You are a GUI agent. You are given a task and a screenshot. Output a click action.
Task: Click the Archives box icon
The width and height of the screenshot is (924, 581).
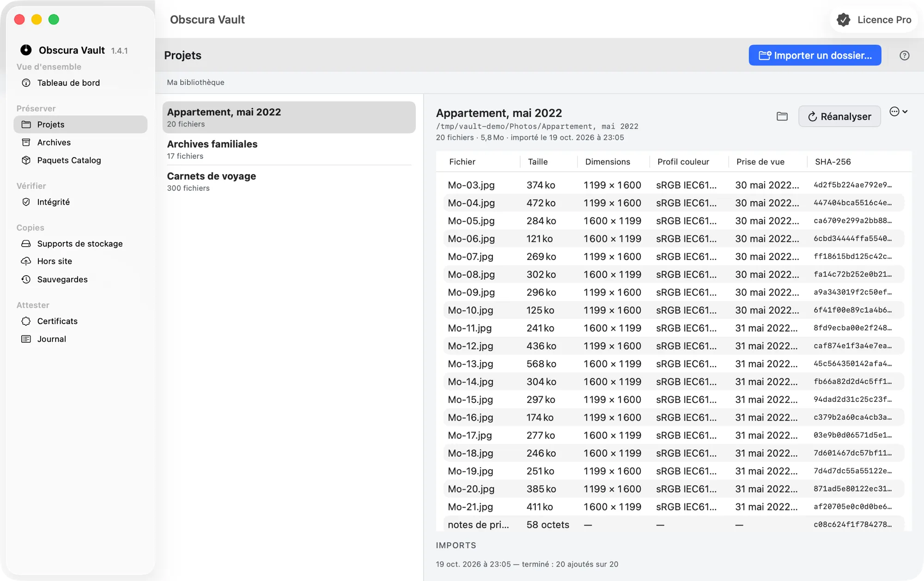[26, 142]
